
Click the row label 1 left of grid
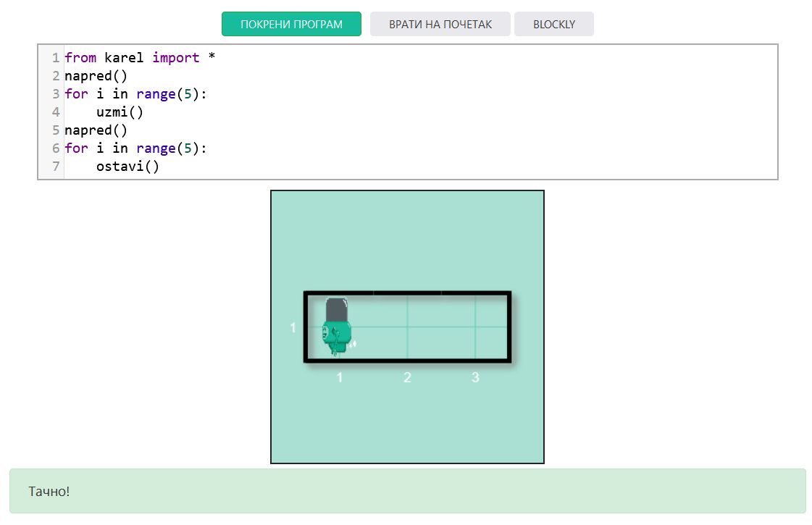(x=293, y=328)
